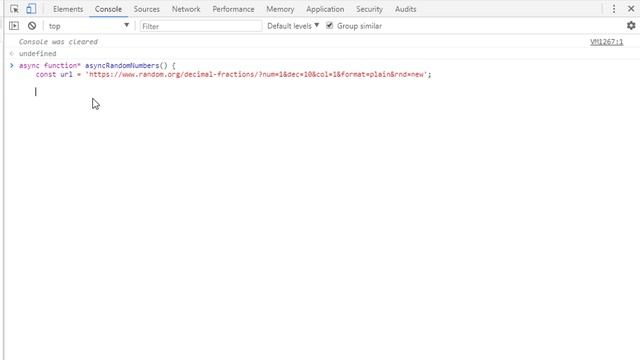This screenshot has height=360, width=640.
Task: Click the asyncRandomNumbers function name
Action: click(122, 65)
